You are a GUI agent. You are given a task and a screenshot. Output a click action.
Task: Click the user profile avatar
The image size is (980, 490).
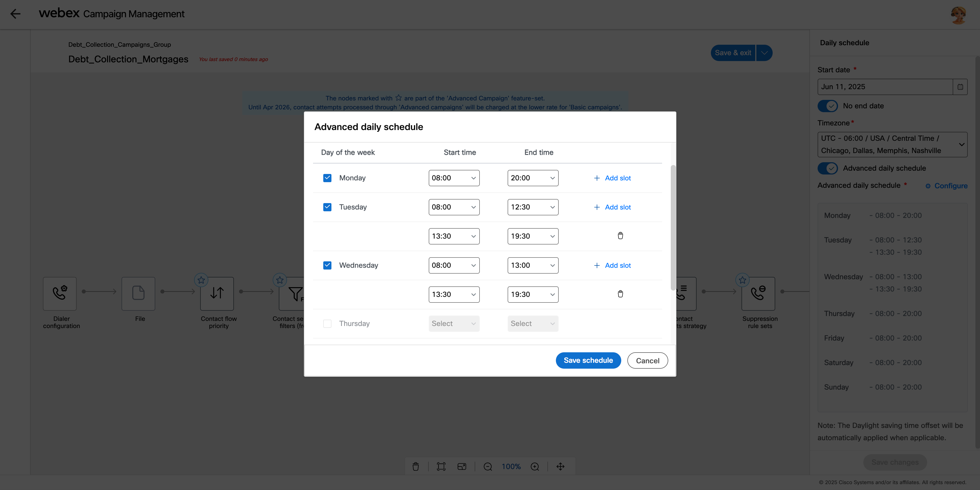(958, 15)
